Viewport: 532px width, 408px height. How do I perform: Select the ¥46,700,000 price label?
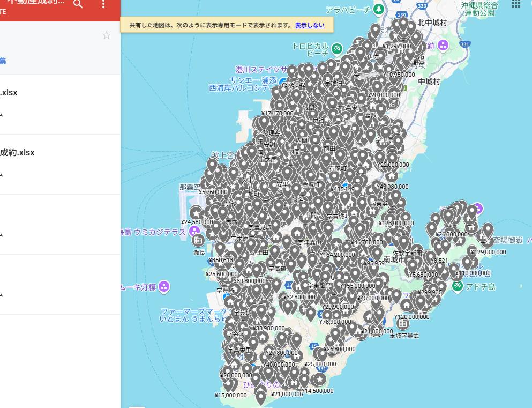pos(367,243)
